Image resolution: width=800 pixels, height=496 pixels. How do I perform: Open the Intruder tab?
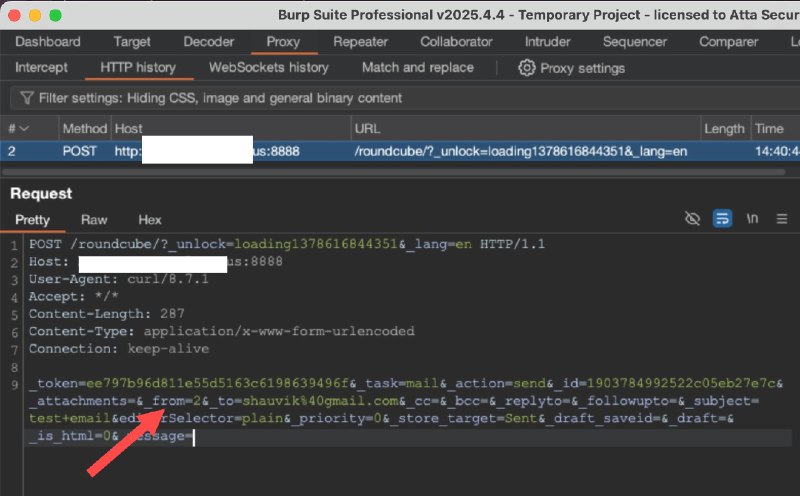point(547,42)
